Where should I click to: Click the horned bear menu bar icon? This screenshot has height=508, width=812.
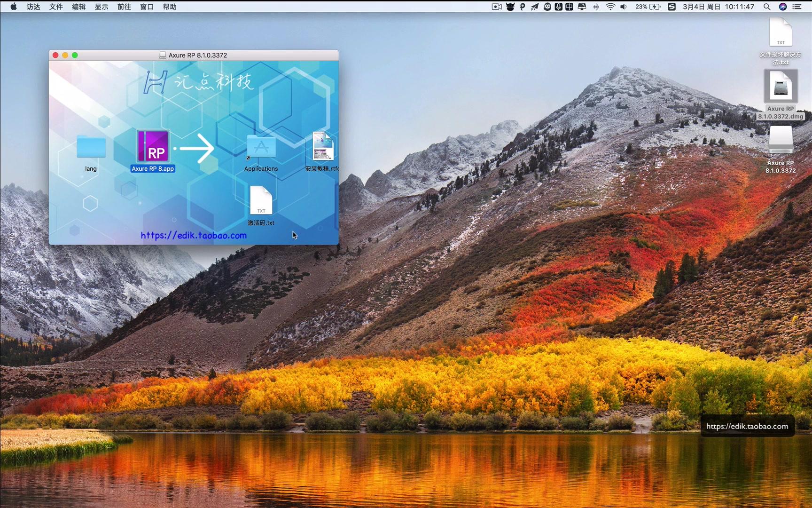[510, 7]
